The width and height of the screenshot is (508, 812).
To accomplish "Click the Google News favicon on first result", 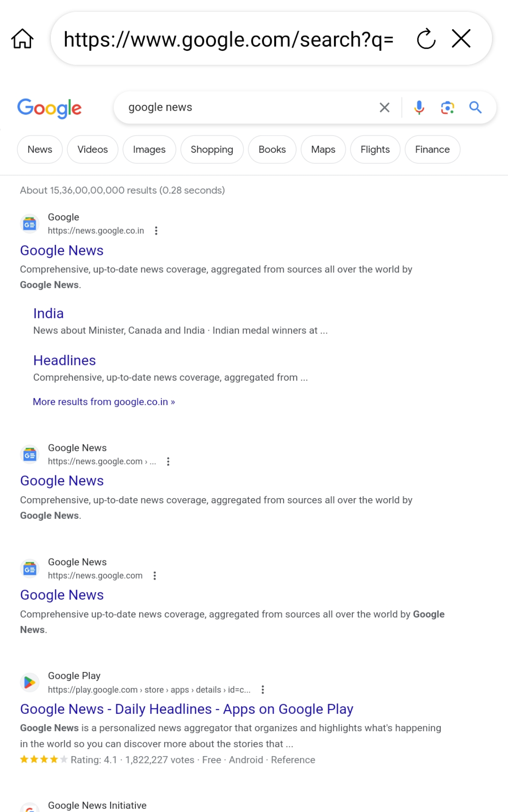I will pos(30,224).
